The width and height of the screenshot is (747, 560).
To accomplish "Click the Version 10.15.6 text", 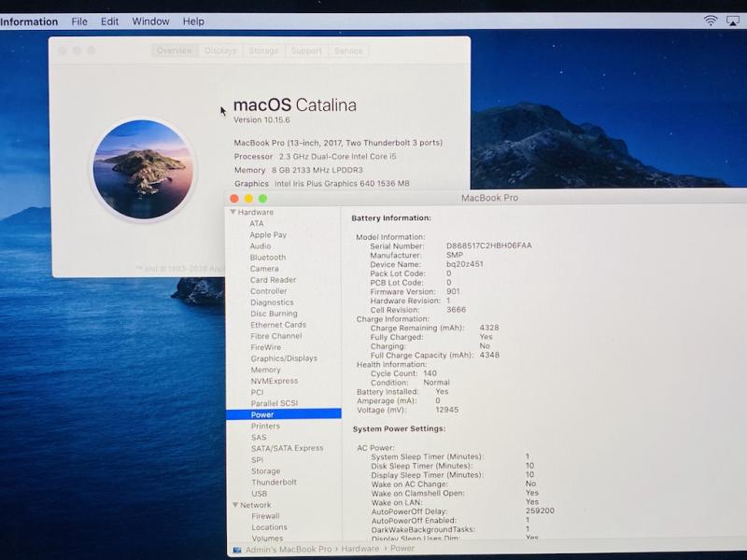I will 261,119.
